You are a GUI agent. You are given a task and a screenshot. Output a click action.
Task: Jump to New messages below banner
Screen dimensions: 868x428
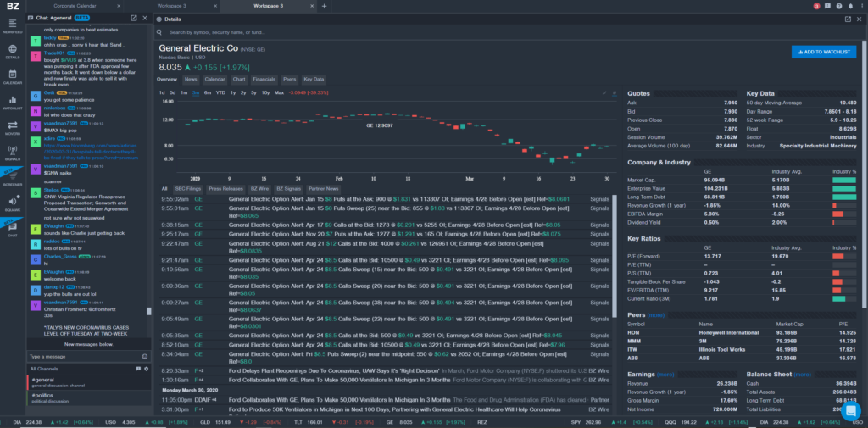88,344
